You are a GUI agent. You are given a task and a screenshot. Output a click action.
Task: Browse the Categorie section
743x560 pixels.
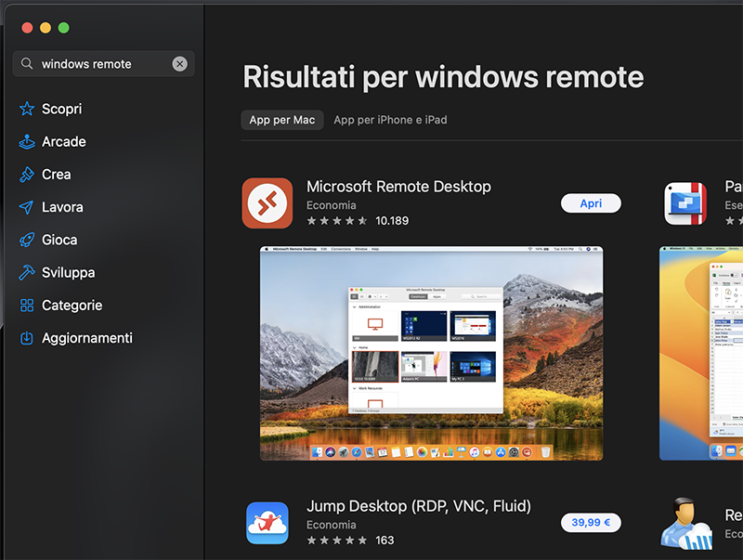click(x=72, y=306)
